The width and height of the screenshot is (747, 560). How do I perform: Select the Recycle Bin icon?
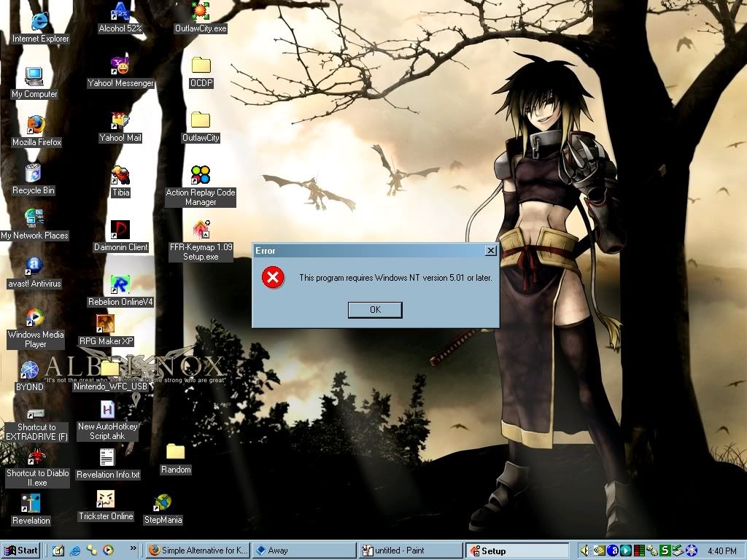(33, 174)
